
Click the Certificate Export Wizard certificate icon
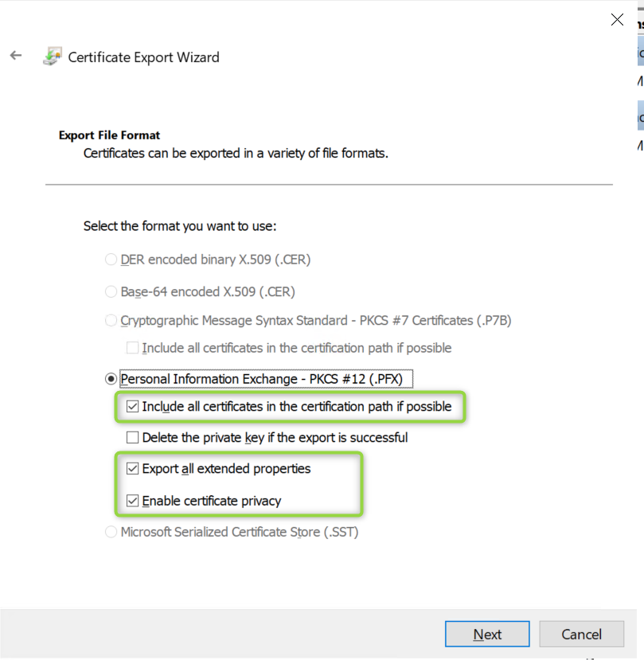coord(53,57)
